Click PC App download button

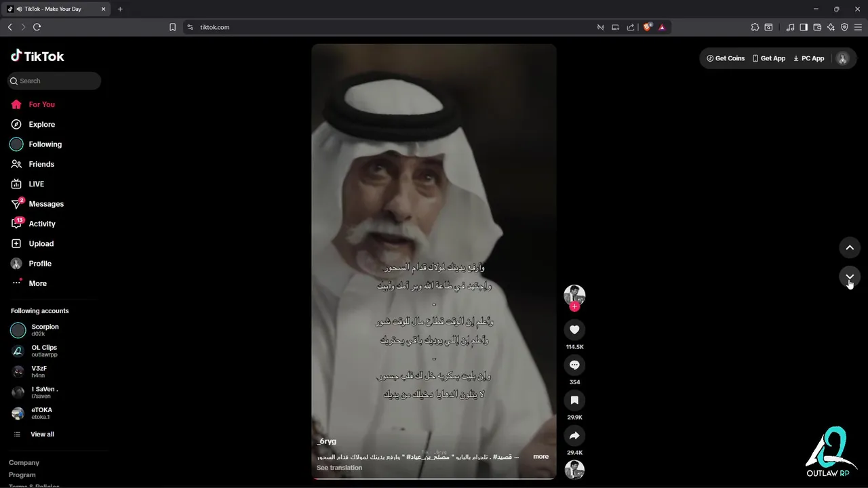tap(809, 58)
